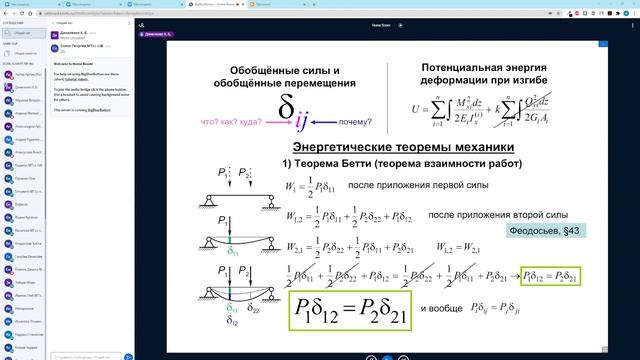Image resolution: width=640 pixels, height=360 pixels.
Task: Click the black square extension icon
Action: click(x=609, y=13)
